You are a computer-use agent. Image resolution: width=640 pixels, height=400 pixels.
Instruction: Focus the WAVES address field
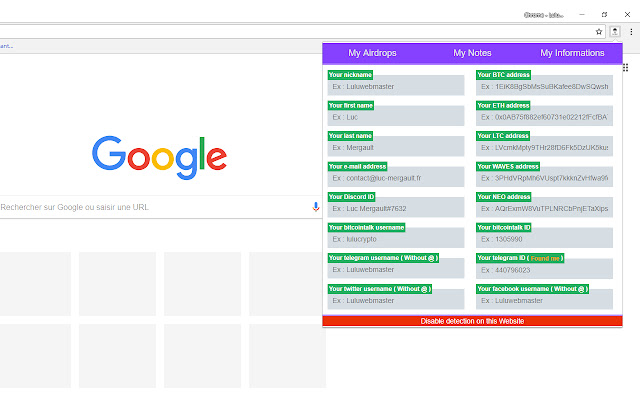coord(544,178)
